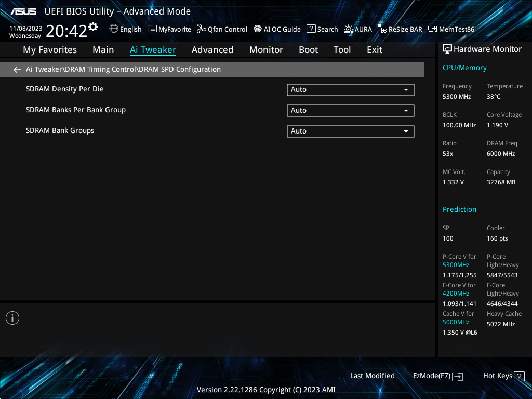The width and height of the screenshot is (532, 399).
Task: Click the Search label in toolbar
Action: pos(327,30)
